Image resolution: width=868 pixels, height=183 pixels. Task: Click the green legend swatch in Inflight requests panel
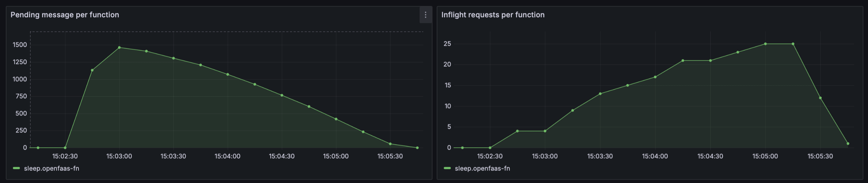coord(447,168)
